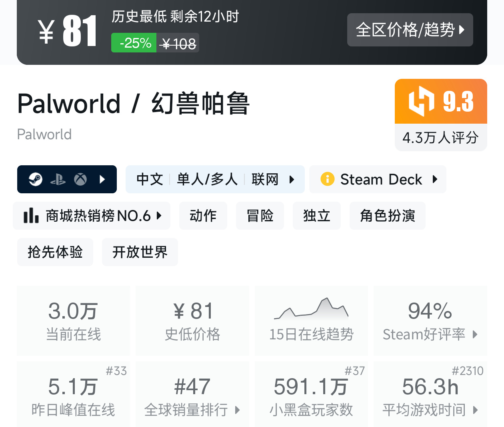504x427 pixels.
Task: Click the PlayStation platform icon
Action: pyautogui.click(x=58, y=179)
